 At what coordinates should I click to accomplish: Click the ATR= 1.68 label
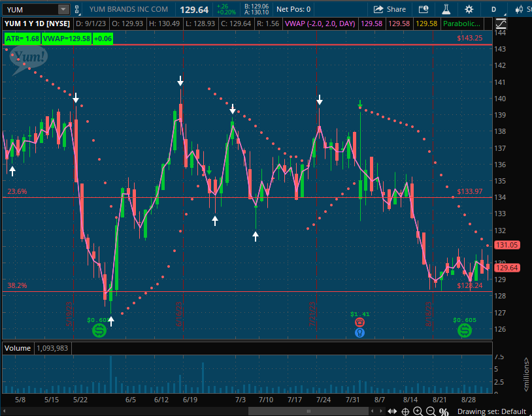(22, 39)
